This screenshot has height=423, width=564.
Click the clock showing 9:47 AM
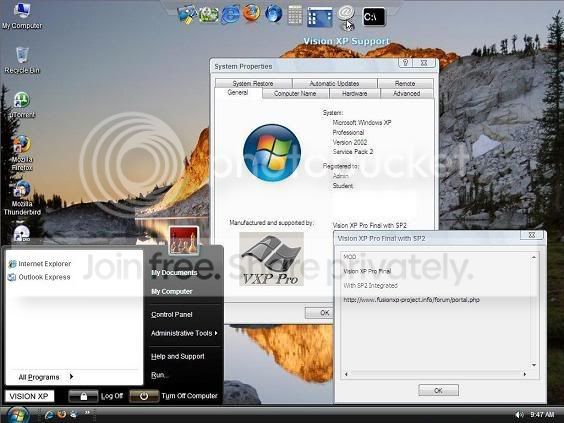[542, 414]
